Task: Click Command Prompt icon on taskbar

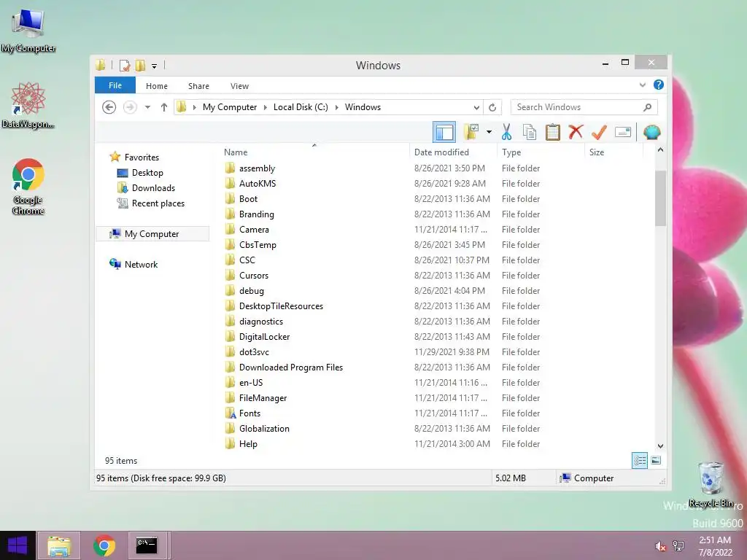Action: (x=147, y=545)
